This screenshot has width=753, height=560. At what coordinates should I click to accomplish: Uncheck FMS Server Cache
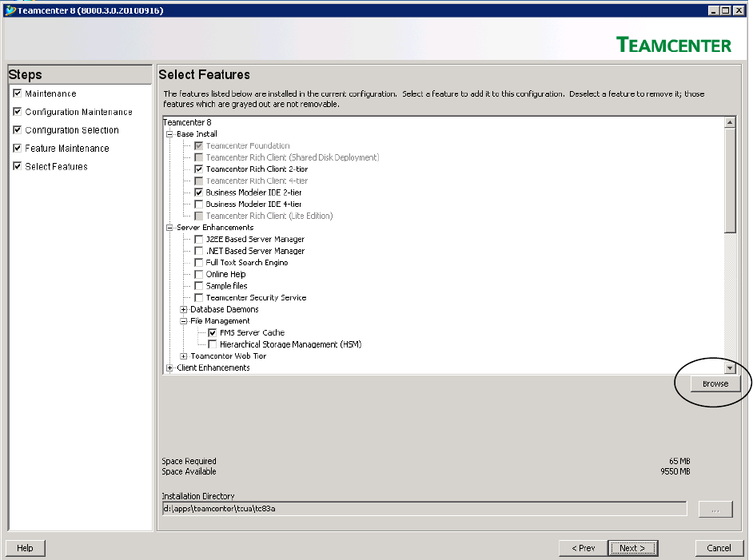213,332
